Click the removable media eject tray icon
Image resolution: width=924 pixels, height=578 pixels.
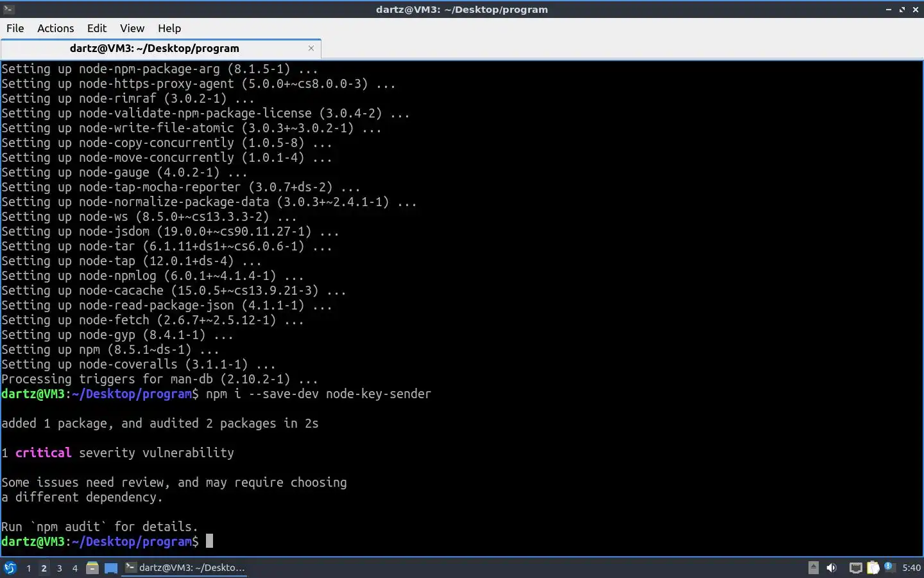pos(814,568)
